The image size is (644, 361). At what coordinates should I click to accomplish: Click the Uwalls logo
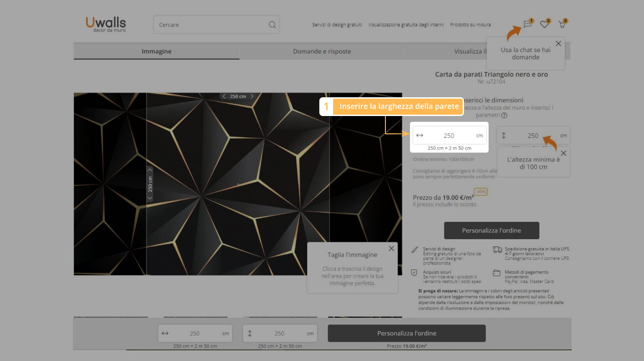click(106, 24)
